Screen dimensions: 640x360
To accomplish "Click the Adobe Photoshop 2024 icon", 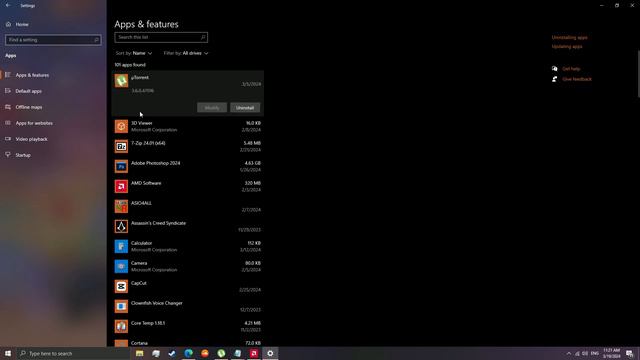I will coord(121,166).
